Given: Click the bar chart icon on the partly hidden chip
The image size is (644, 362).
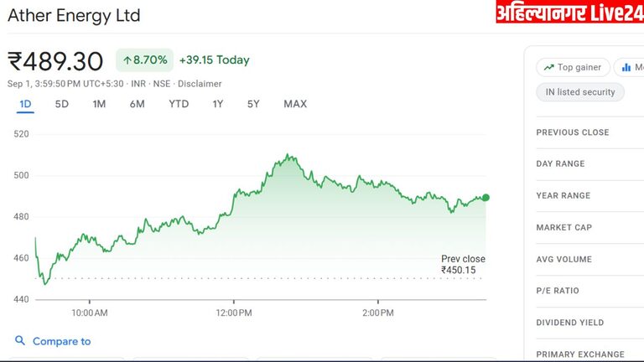Looking at the screenshot, I should [626, 68].
